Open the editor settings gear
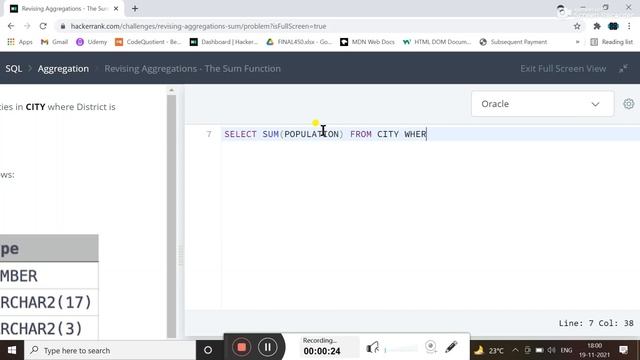The image size is (640, 360). coord(629,104)
